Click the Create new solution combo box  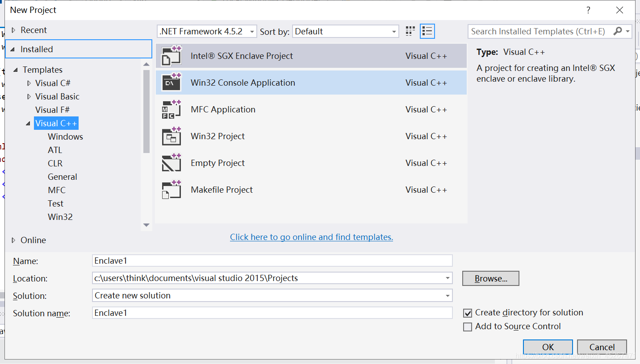coord(272,296)
